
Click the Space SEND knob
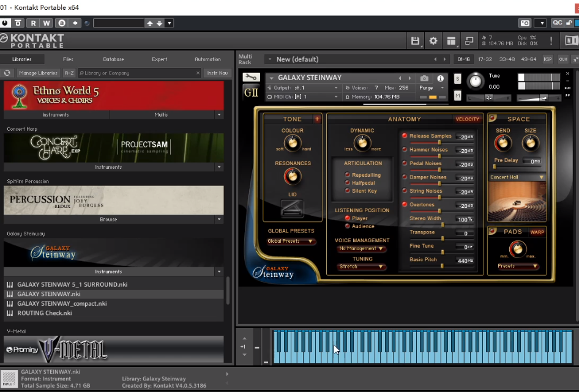click(502, 143)
